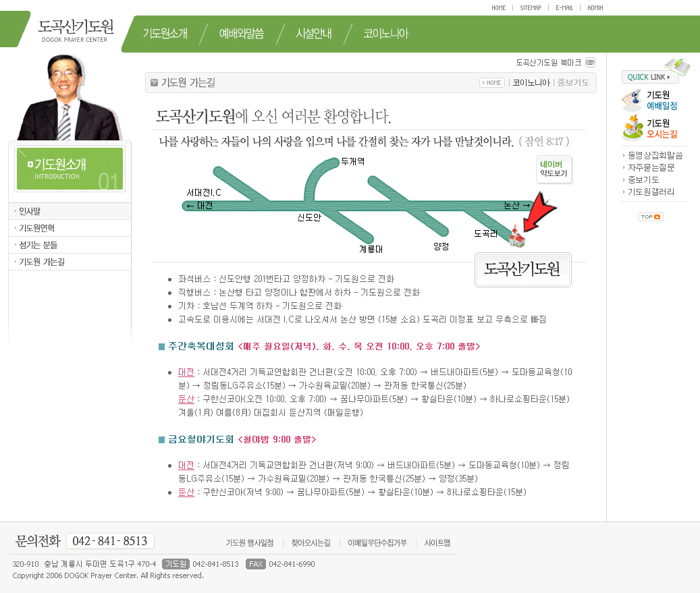Click the 도곡산기도원 logo

76,30
